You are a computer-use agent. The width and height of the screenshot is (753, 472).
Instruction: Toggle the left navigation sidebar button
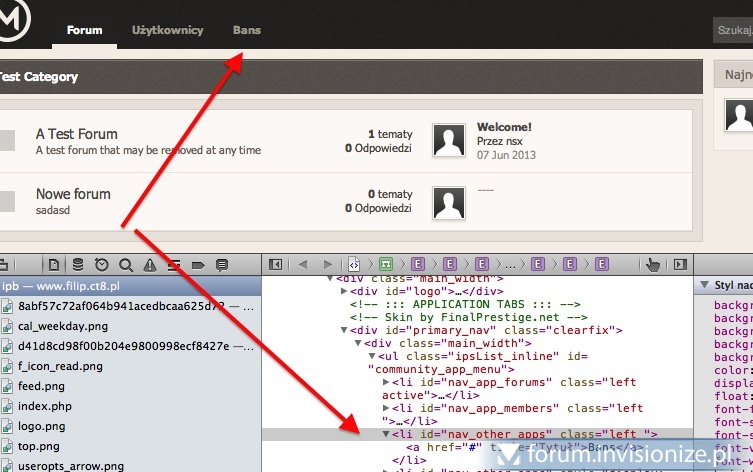point(275,264)
